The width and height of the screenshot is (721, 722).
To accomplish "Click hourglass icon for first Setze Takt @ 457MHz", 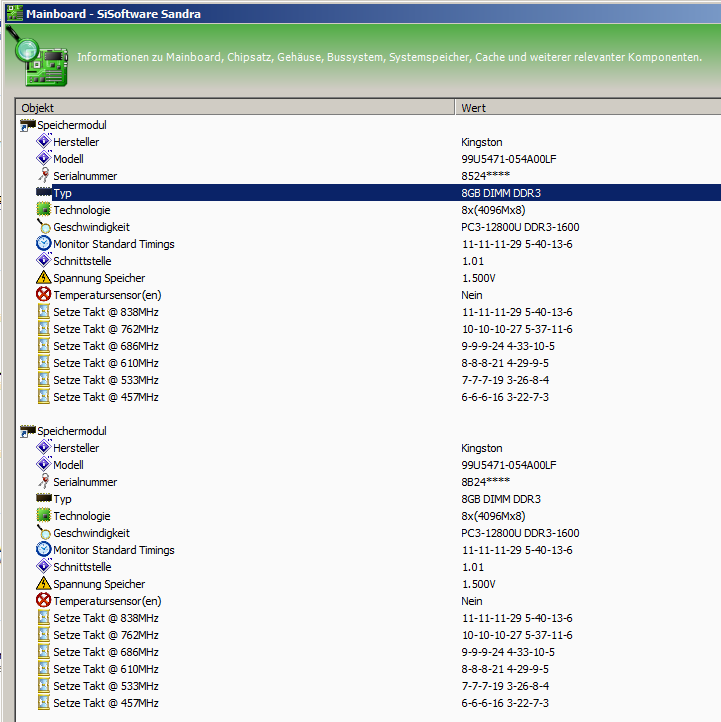I will tap(44, 396).
